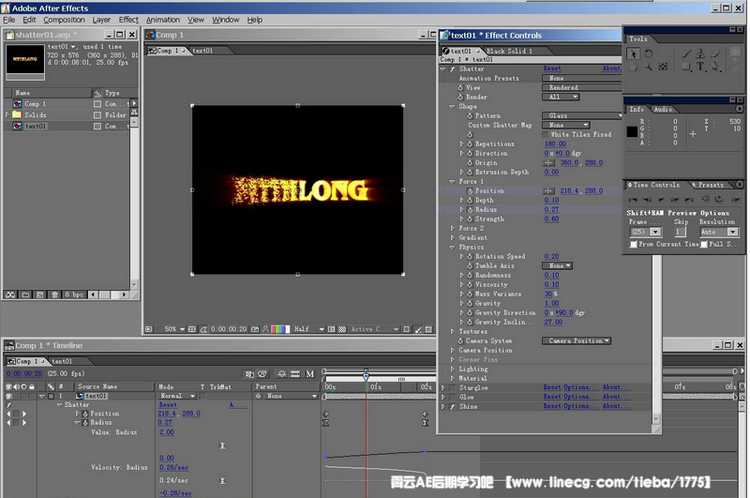Open the Animation menu
The width and height of the screenshot is (750, 498).
(x=163, y=20)
